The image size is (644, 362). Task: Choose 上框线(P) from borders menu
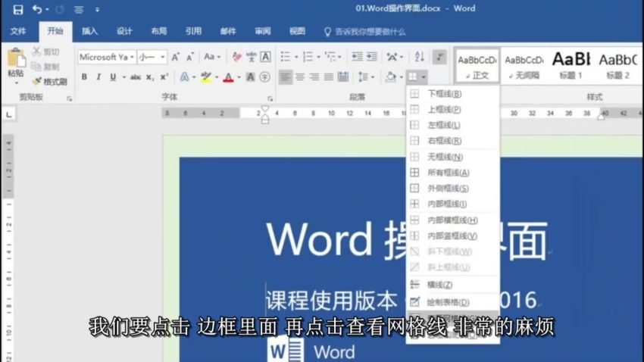click(x=452, y=110)
